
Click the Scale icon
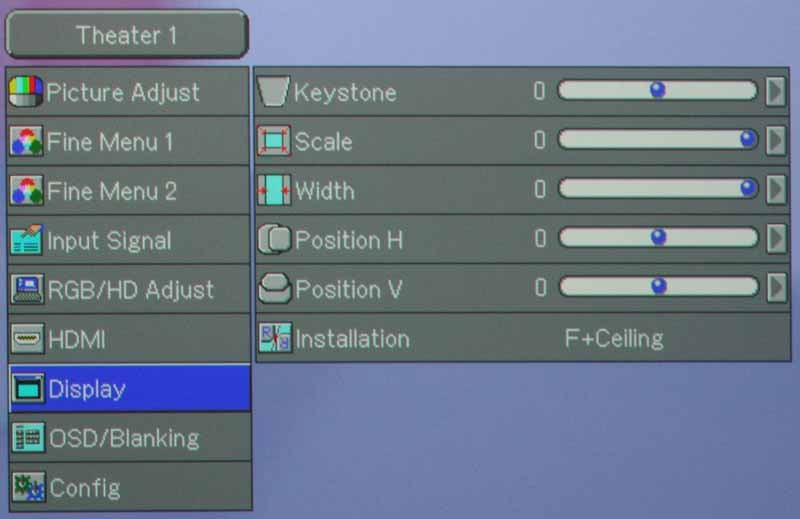(274, 141)
